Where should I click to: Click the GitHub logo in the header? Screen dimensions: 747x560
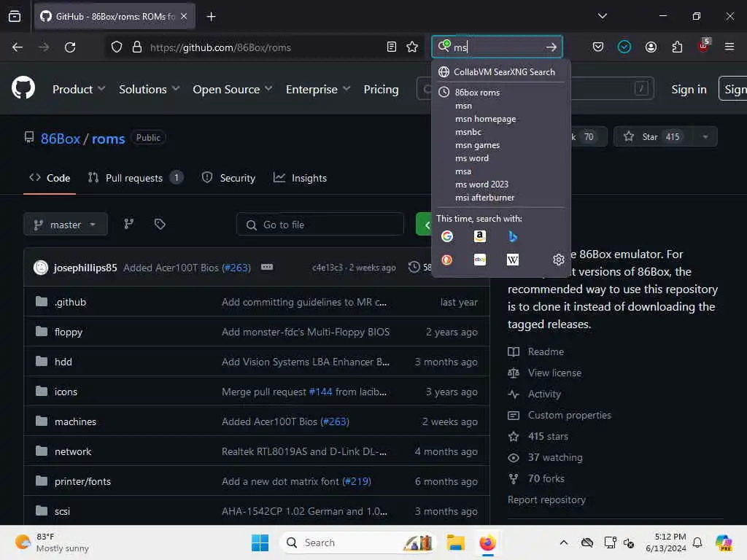coord(23,88)
